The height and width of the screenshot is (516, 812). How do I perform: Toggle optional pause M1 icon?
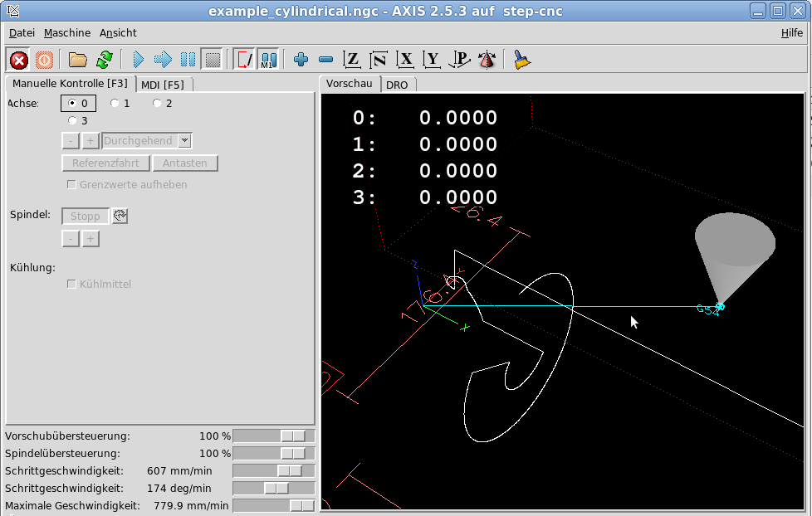[268, 60]
